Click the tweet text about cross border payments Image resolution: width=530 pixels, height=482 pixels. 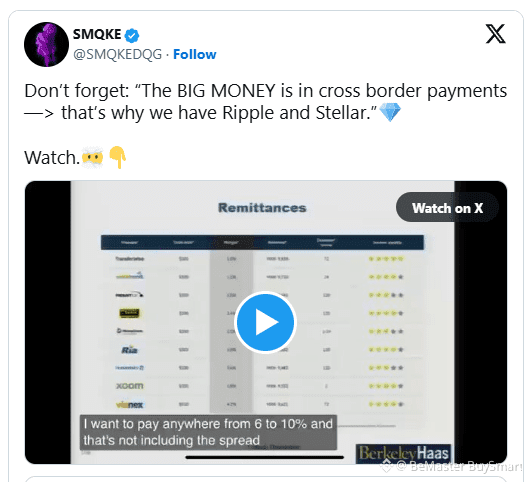tap(265, 101)
